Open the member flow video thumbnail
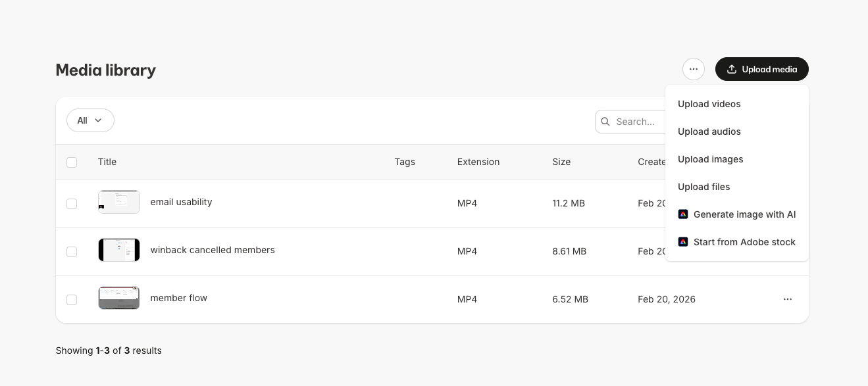868x386 pixels. pyautogui.click(x=119, y=298)
